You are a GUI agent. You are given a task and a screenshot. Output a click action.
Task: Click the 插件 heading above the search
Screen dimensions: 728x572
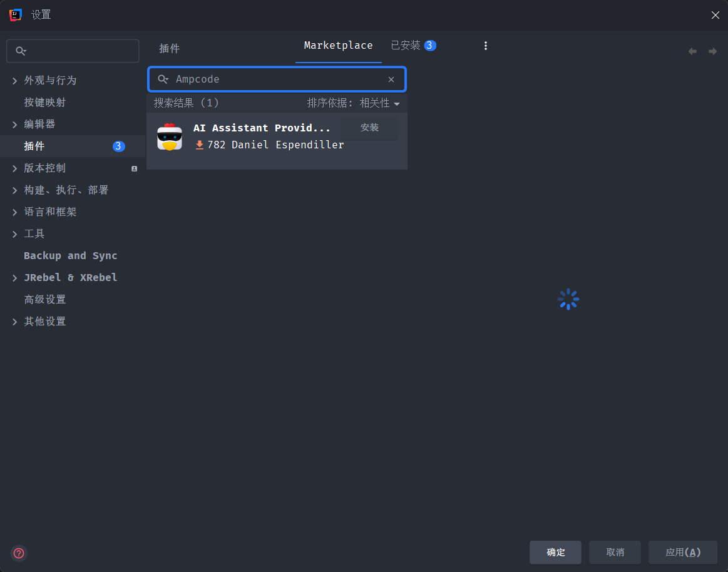click(169, 49)
